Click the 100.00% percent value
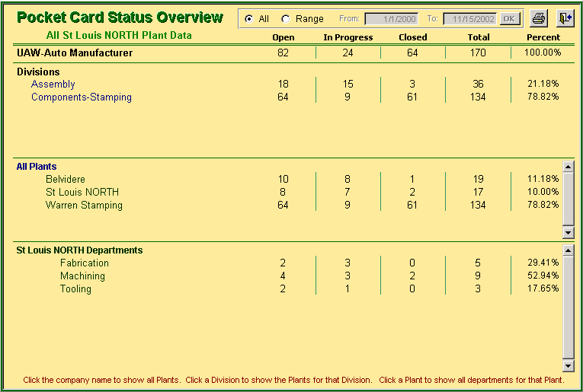Viewport: 583px width, 392px height. (543, 53)
